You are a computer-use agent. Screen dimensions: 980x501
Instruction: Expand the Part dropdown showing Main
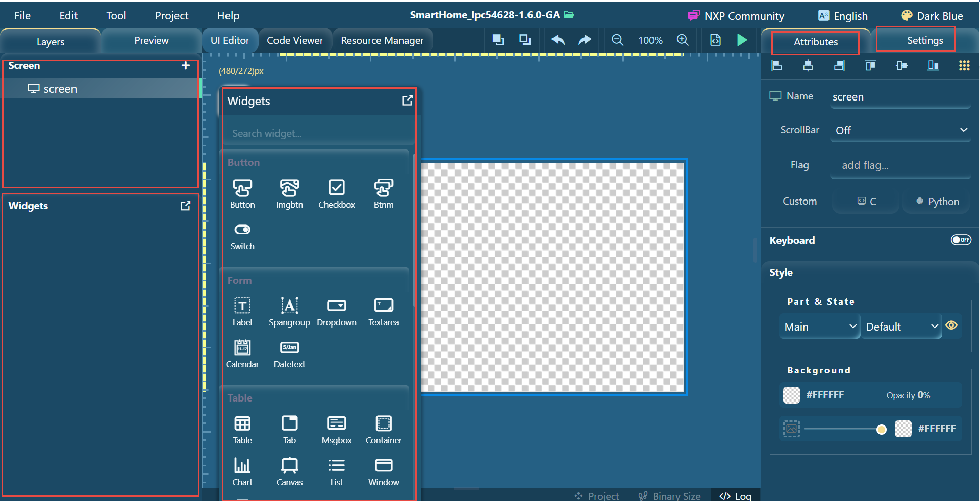pyautogui.click(x=818, y=327)
